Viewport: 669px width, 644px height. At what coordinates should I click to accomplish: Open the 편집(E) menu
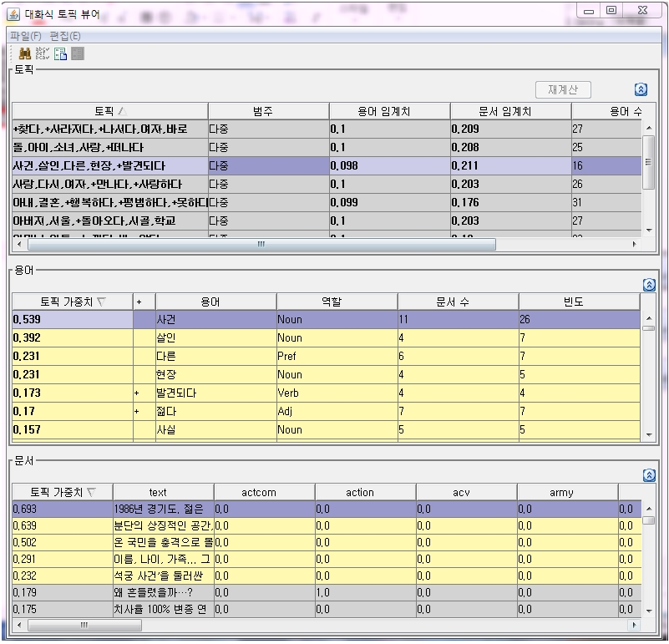click(x=65, y=36)
